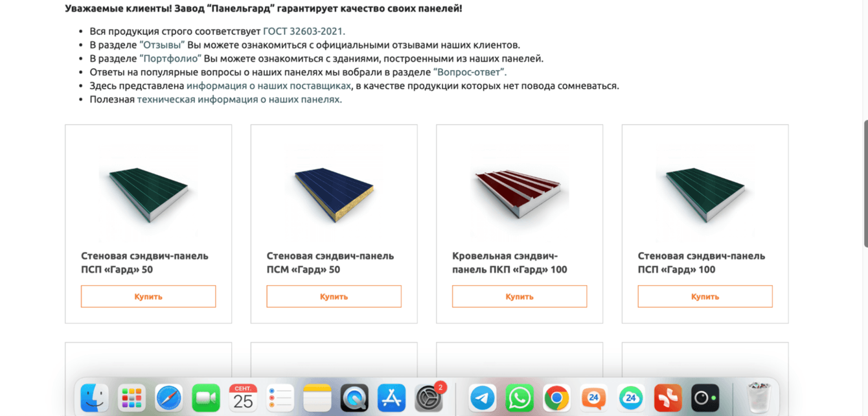Viewport: 868px width, 416px height.
Task: Click the page's vertical scrollbar thumb
Action: pyautogui.click(x=865, y=183)
